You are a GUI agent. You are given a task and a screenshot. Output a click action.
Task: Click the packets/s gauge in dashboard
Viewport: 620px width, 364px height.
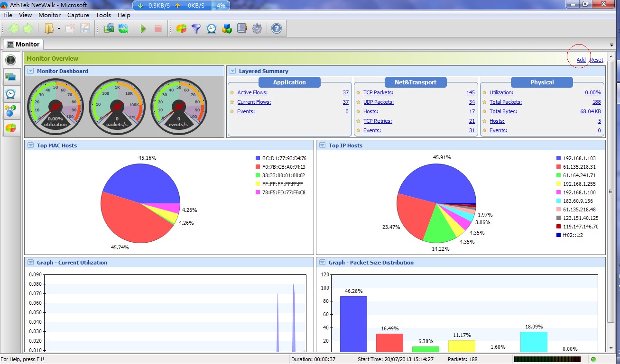point(117,107)
